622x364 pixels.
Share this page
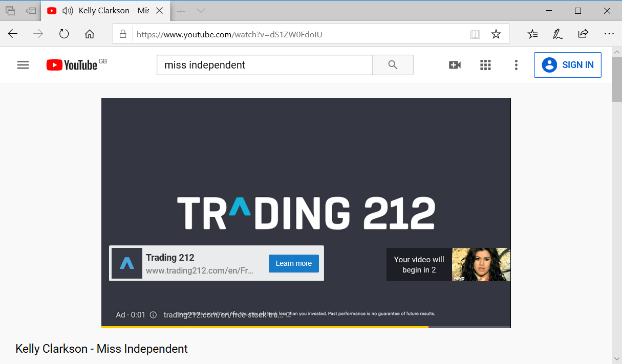(x=583, y=34)
